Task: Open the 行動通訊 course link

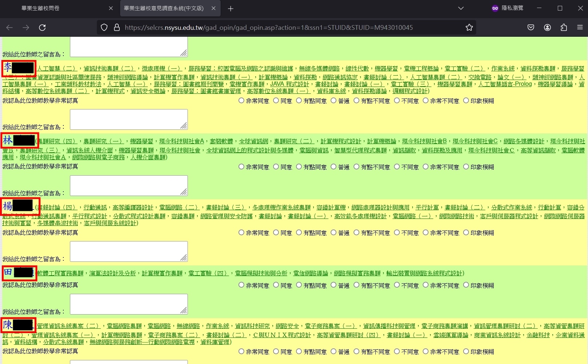Action: pos(95,207)
